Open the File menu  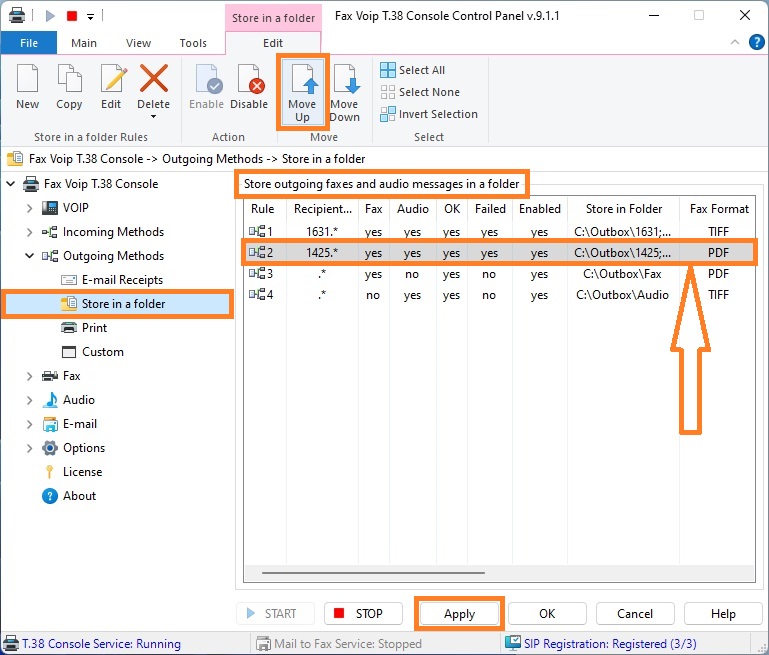29,43
